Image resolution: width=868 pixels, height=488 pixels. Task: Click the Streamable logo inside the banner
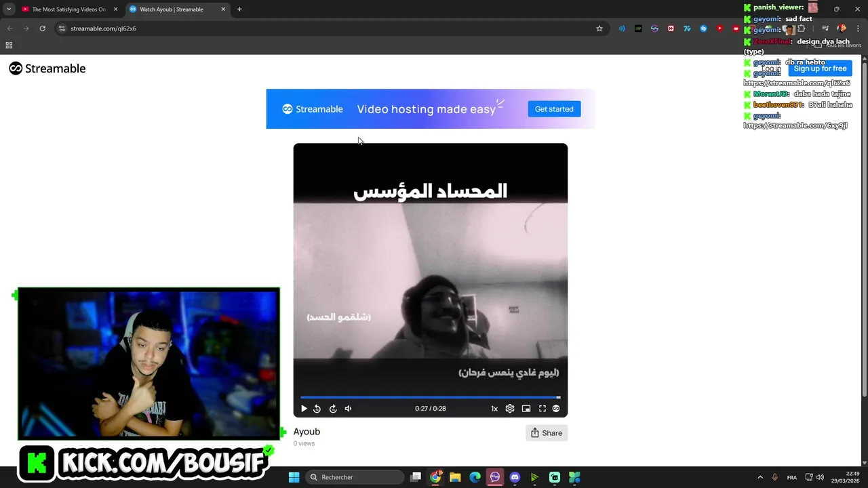313,109
